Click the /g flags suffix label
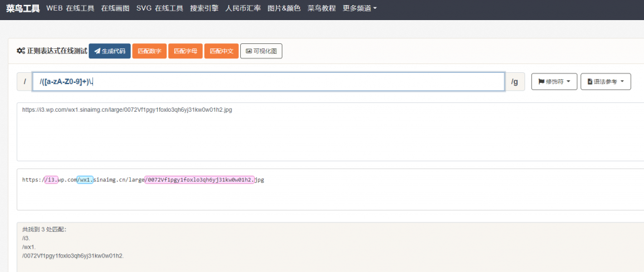The image size is (644, 272). tap(514, 82)
